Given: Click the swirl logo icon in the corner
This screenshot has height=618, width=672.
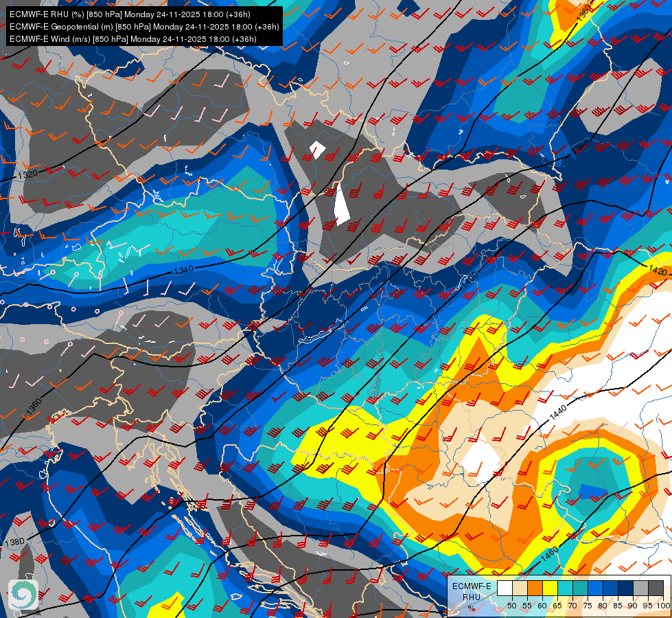Looking at the screenshot, I should (23, 595).
